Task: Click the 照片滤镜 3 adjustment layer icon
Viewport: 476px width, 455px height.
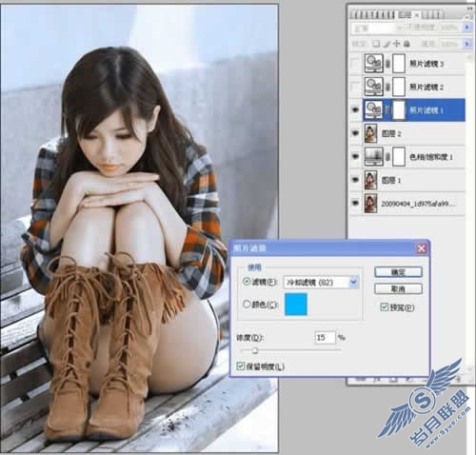Action: [374, 64]
